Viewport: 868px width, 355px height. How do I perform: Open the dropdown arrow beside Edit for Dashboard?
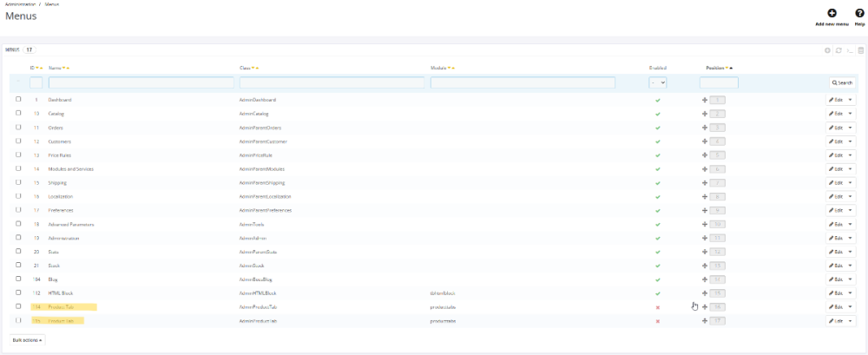tap(851, 100)
